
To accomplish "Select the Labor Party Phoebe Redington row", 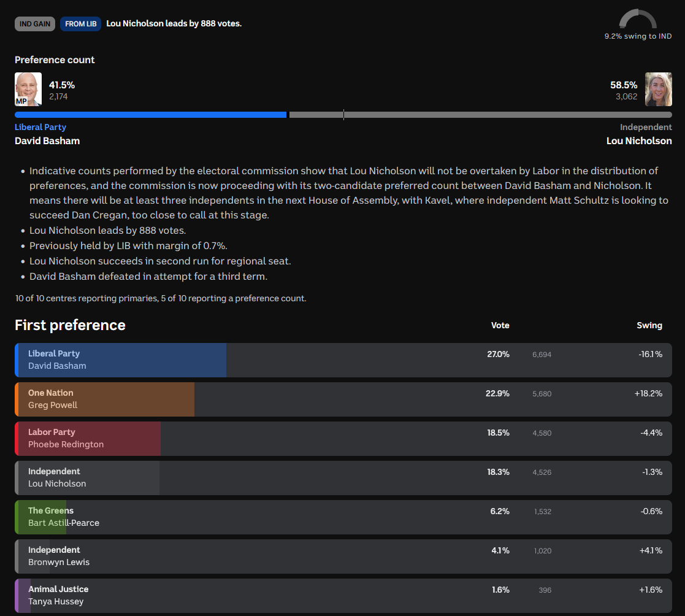I will pos(343,439).
